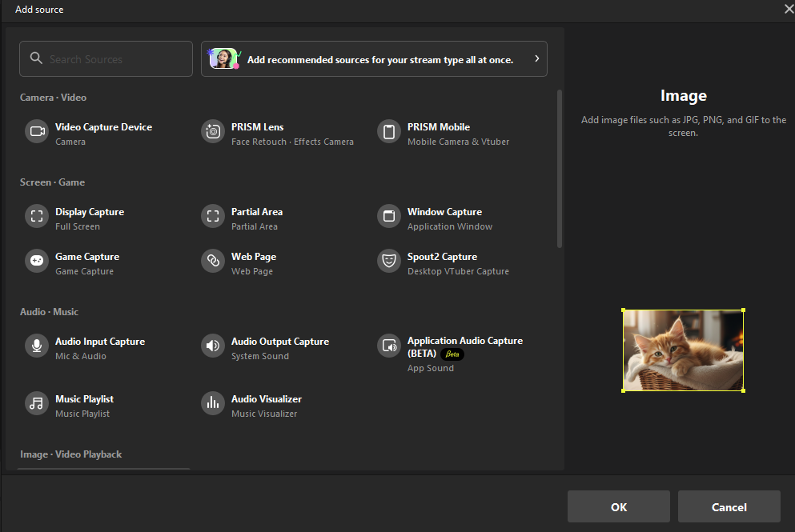Pick the Web Page link icon
The width and height of the screenshot is (795, 532).
click(213, 262)
